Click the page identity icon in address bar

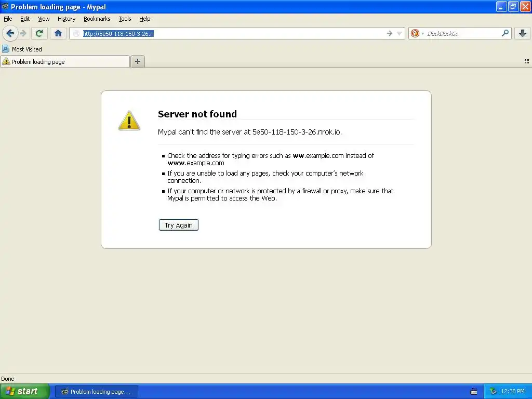click(x=76, y=33)
